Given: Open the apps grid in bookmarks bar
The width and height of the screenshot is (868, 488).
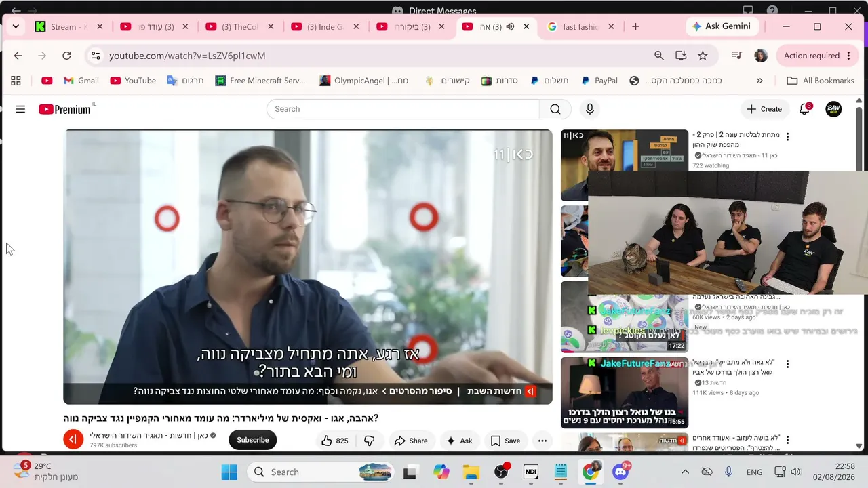Looking at the screenshot, I should click(16, 81).
